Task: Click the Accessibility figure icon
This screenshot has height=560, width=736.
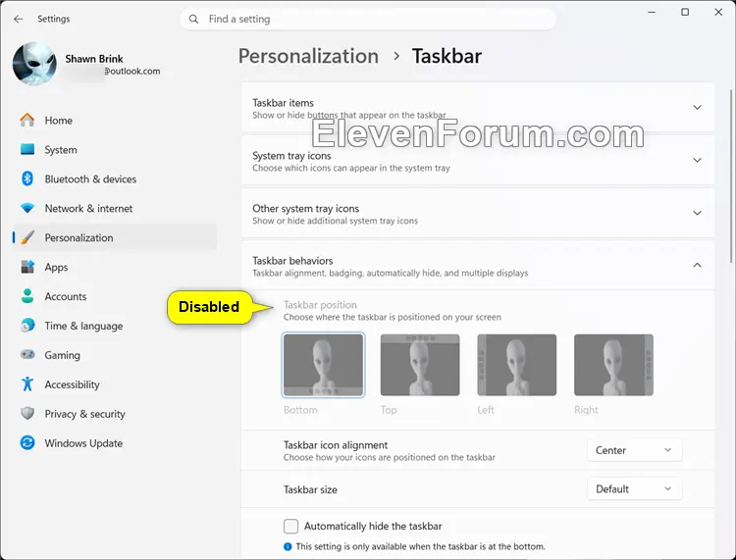Action: 27,384
